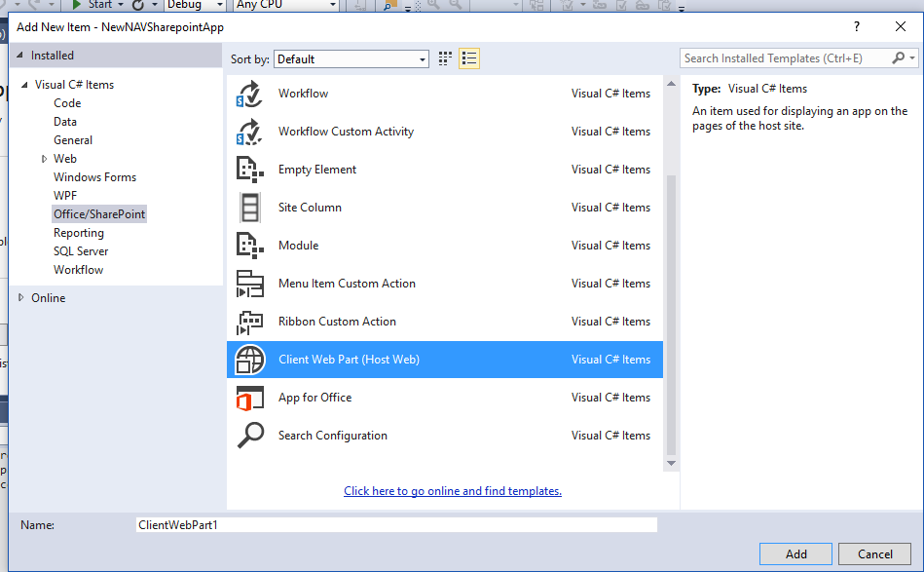The width and height of the screenshot is (924, 572).
Task: Select the "Search Configuration" template name
Action: pyautogui.click(x=333, y=436)
